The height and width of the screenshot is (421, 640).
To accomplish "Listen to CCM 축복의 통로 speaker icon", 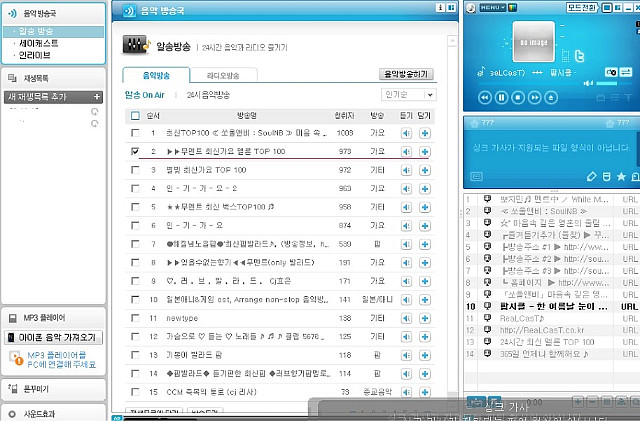I will (x=406, y=392).
